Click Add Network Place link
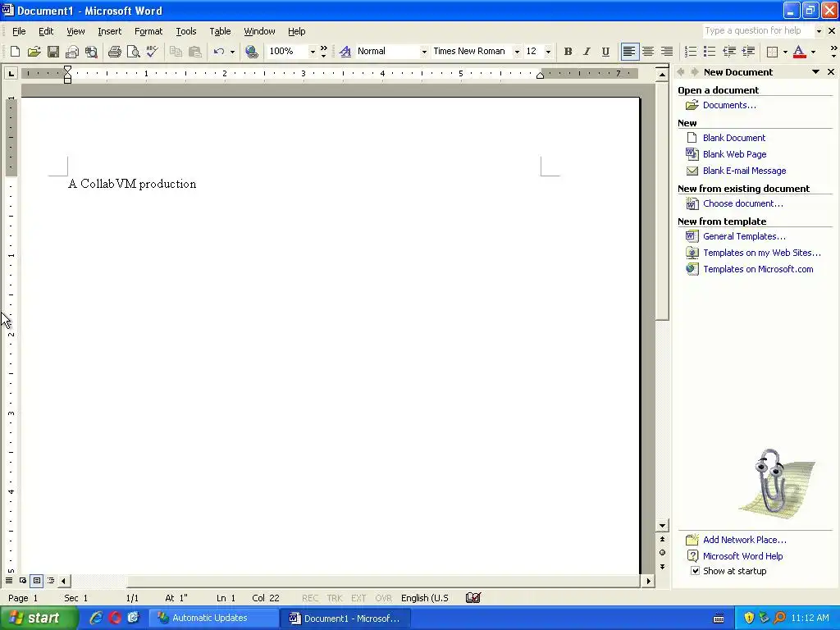This screenshot has width=840, height=630. [745, 540]
